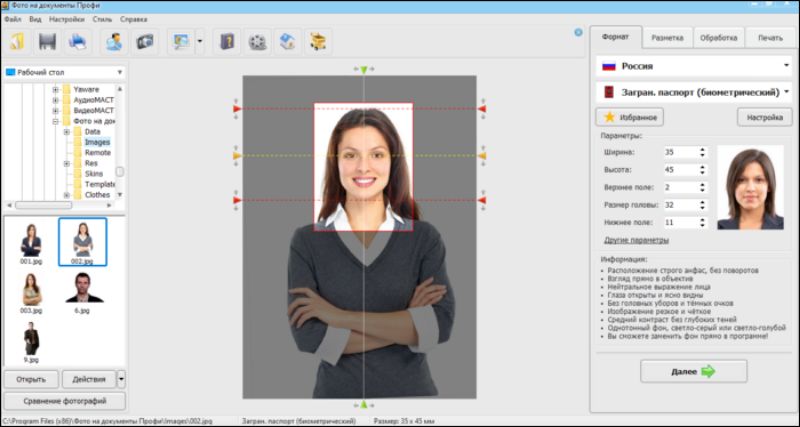Open the Рабочий стол location dropdown
The height and width of the screenshot is (427, 800).
(65, 73)
